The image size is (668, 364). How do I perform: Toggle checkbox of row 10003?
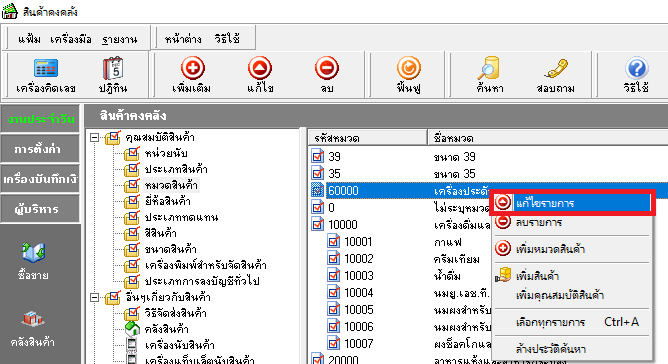pos(334,275)
